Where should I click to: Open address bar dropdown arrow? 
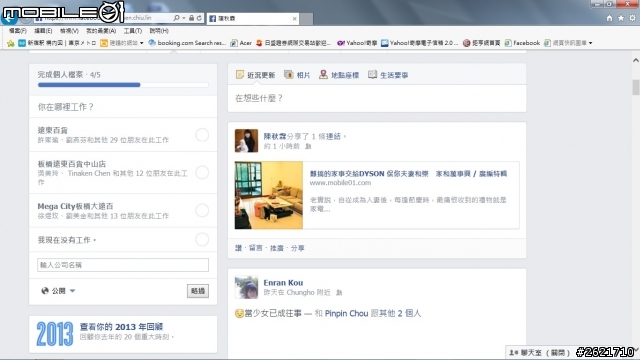184,18
